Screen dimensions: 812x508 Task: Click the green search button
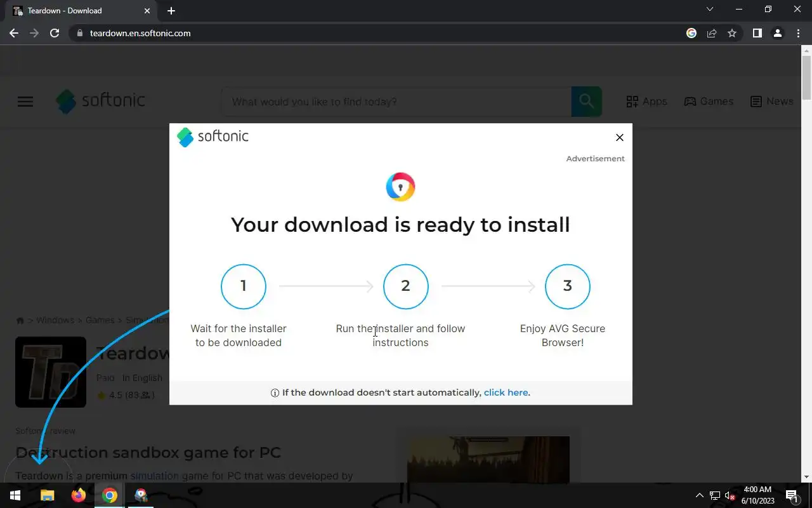tap(586, 102)
